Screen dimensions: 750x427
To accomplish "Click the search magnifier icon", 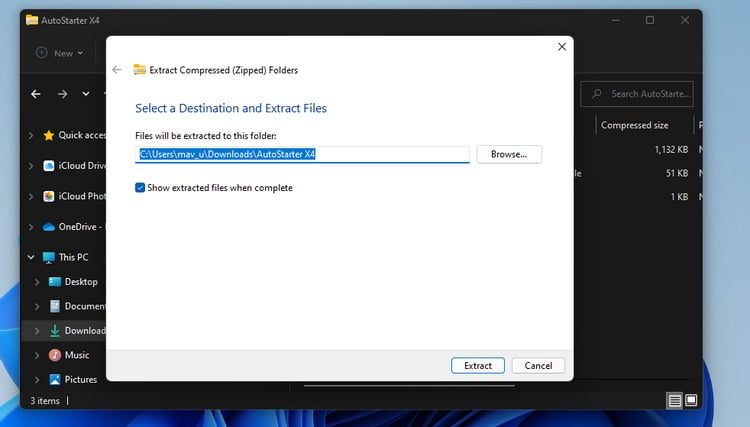I will 596,94.
